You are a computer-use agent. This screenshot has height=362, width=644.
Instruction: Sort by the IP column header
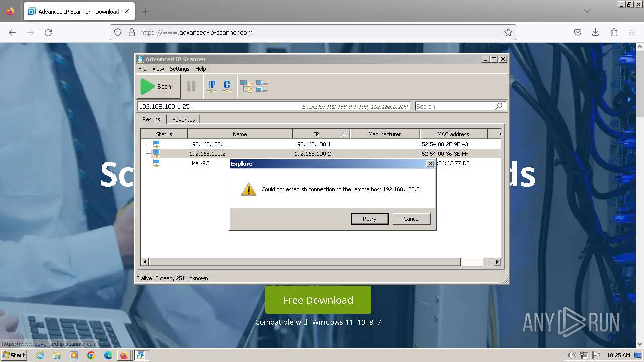[321, 134]
